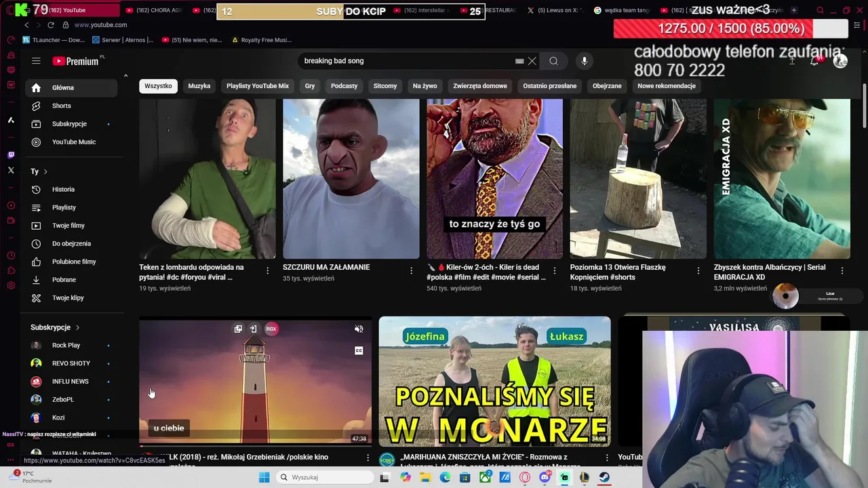Image resolution: width=868 pixels, height=488 pixels.
Task: Open Serwer | Aternos bookmark
Action: pyautogui.click(x=123, y=40)
